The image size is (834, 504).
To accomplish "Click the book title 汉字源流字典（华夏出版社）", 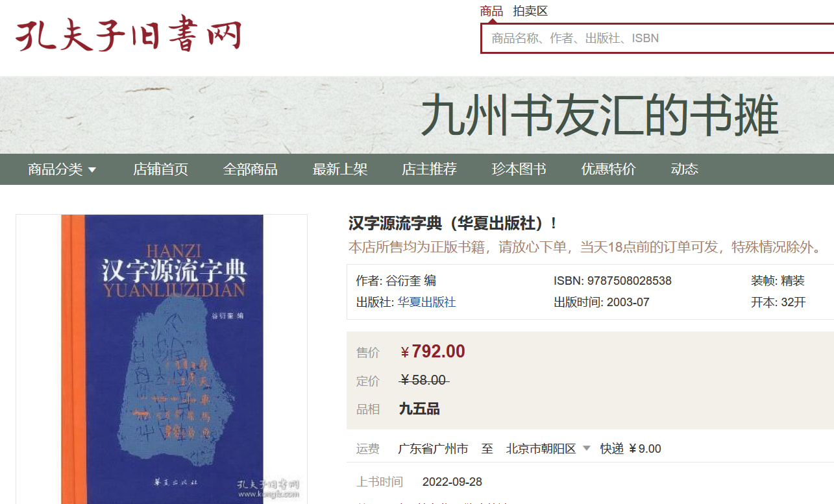I will tap(452, 224).
